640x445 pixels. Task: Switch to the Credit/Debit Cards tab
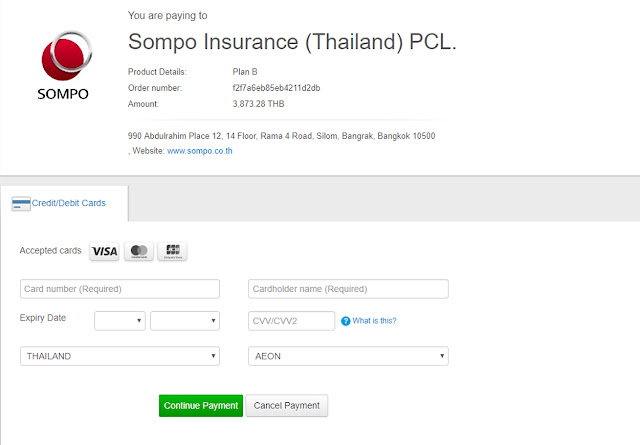68,204
